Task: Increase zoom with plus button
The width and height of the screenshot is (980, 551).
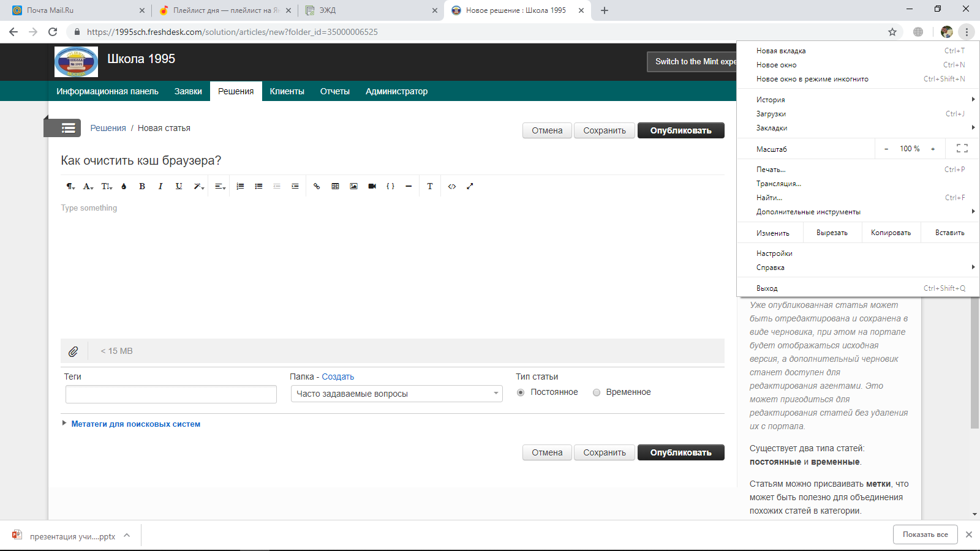Action: (933, 149)
